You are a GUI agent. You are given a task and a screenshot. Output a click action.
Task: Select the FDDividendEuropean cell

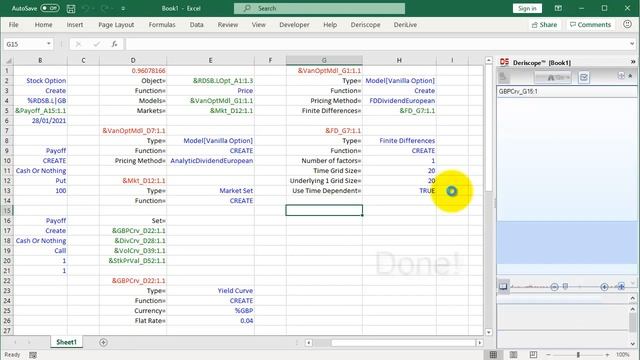click(x=399, y=100)
